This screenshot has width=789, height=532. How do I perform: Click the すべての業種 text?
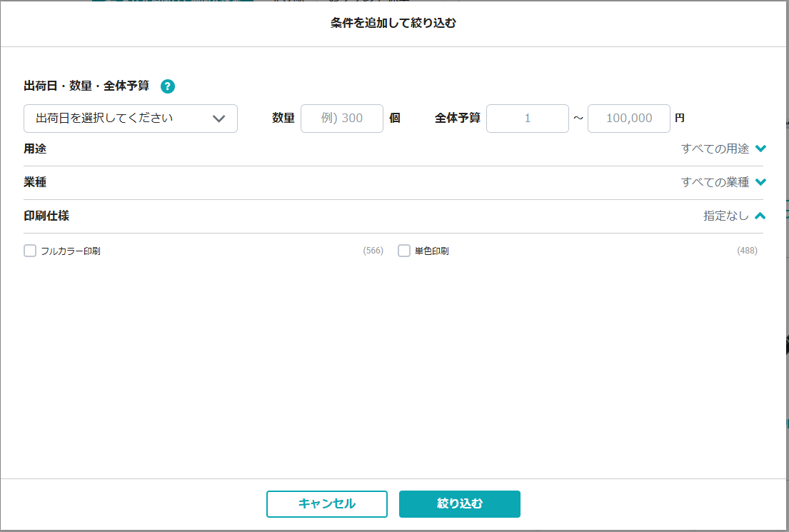tap(715, 182)
